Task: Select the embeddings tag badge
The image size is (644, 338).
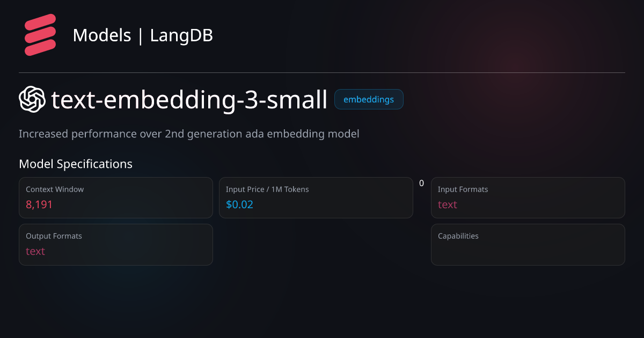Action: pos(369,99)
